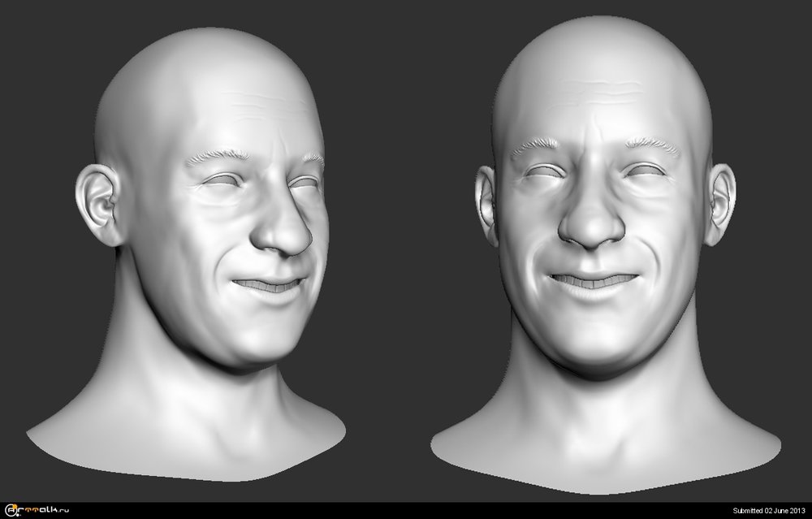812x519 pixels.
Task: Click the '.ru' suffix of the site logo
Action: 62,512
